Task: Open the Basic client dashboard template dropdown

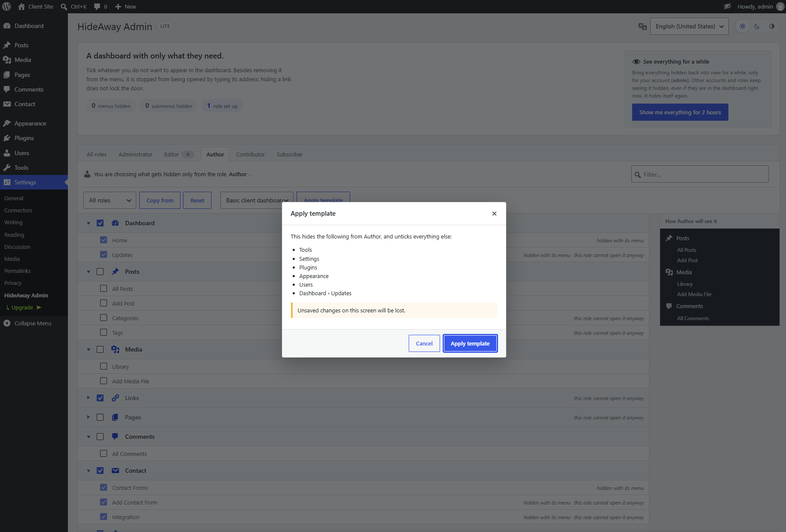Action: point(257,200)
